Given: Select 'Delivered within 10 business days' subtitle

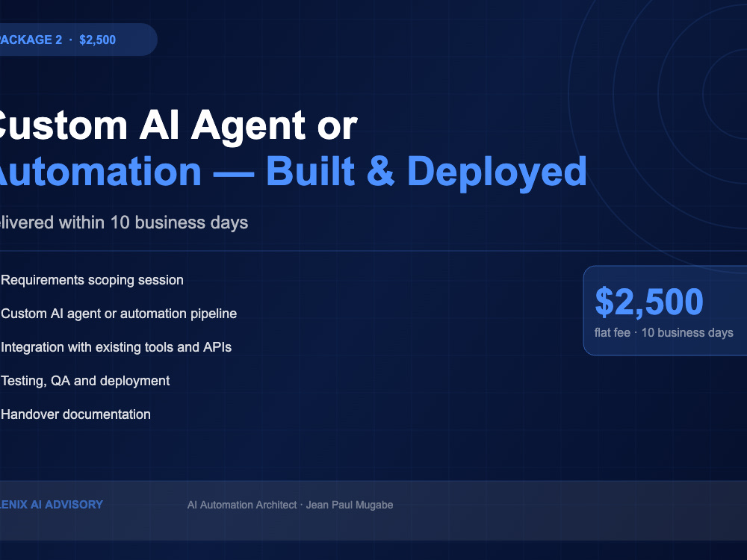Looking at the screenshot, I should 123,223.
